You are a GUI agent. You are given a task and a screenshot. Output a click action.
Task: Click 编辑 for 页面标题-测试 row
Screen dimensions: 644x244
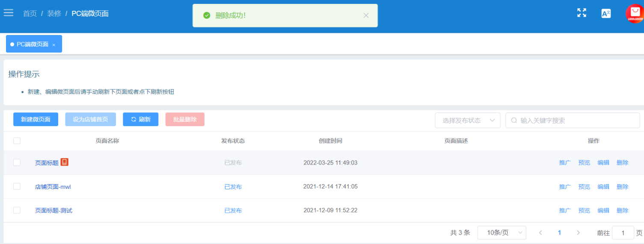603,211
